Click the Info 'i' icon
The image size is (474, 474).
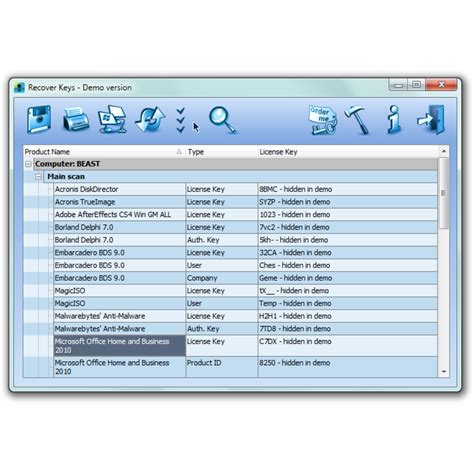(394, 119)
